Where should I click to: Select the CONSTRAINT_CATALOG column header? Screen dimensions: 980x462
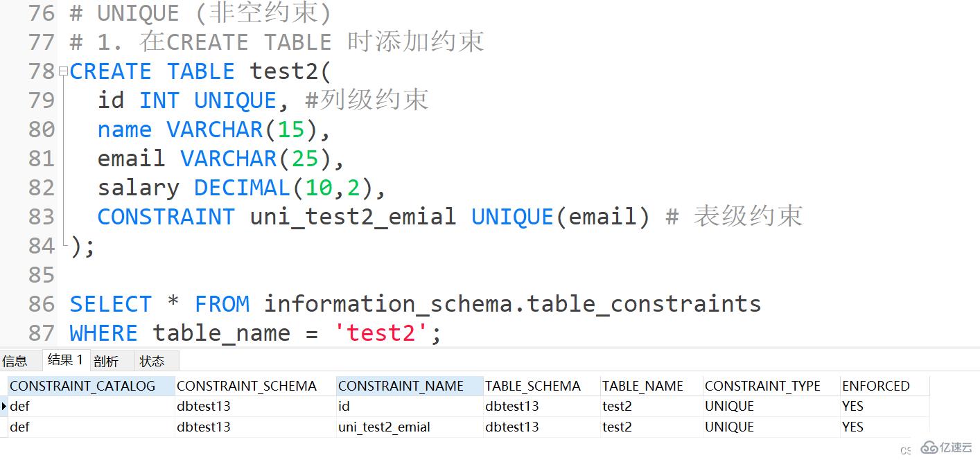82,386
